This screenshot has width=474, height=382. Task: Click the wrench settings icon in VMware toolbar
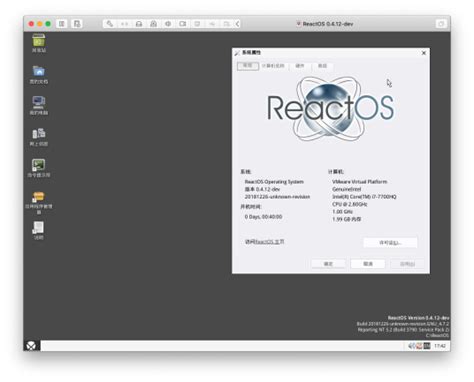click(x=109, y=24)
